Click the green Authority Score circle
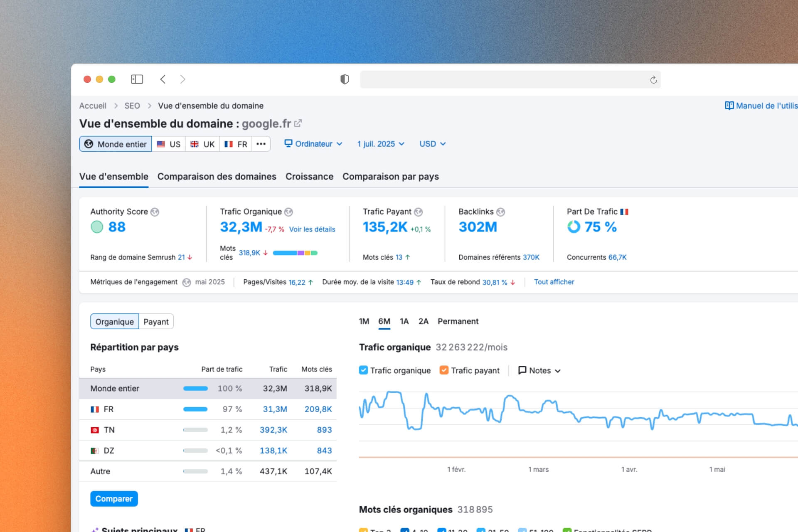 [97, 227]
